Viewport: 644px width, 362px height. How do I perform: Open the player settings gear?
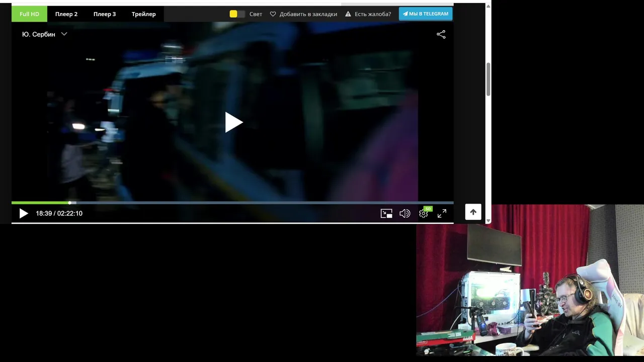tap(424, 214)
